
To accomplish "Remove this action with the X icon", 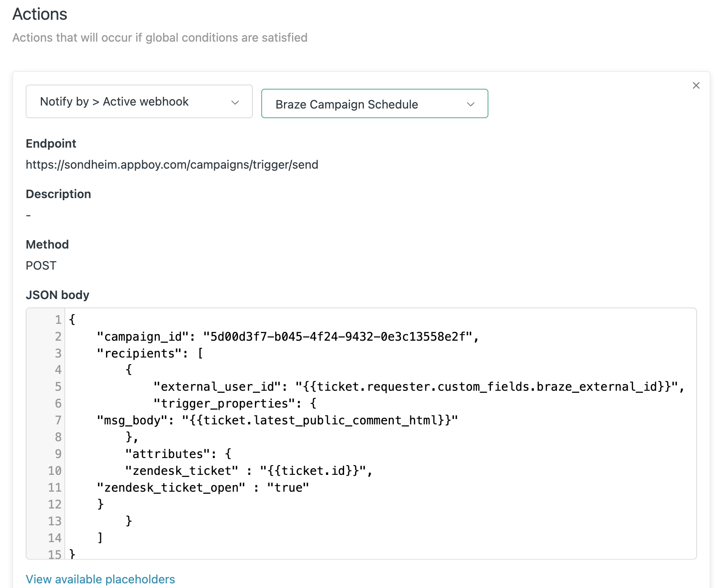I will tap(696, 85).
